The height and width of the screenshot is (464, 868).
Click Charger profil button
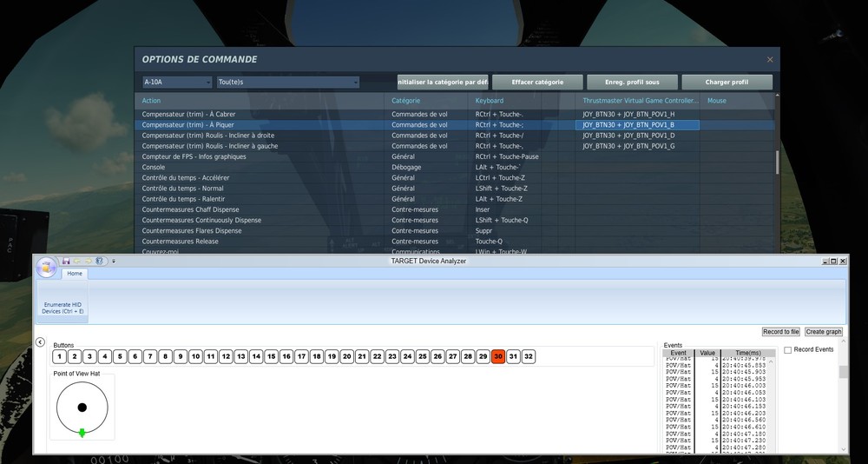click(727, 82)
